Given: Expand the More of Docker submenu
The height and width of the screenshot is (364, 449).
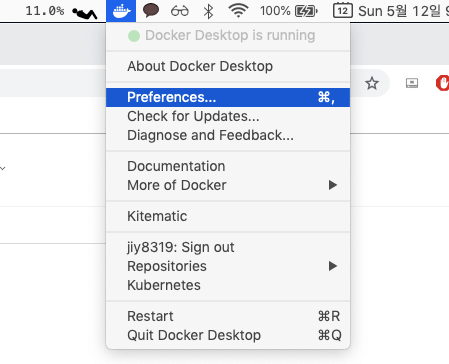Looking at the screenshot, I should tap(228, 185).
